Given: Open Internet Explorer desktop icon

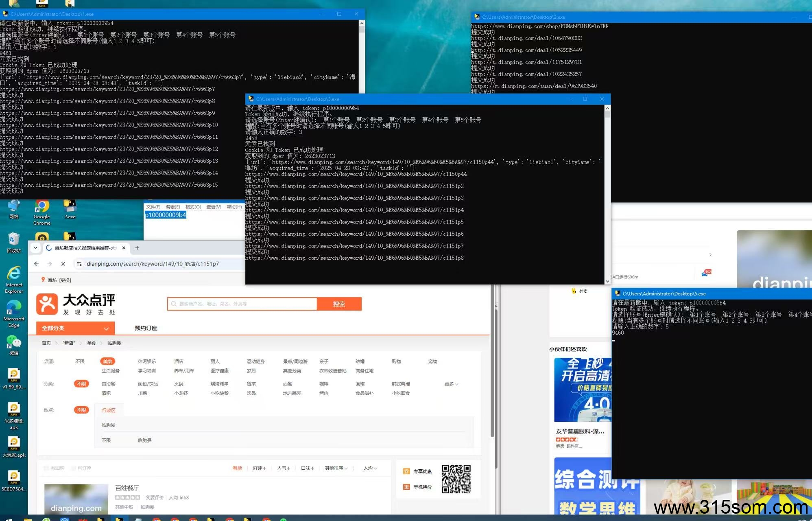Looking at the screenshot, I should point(14,280).
